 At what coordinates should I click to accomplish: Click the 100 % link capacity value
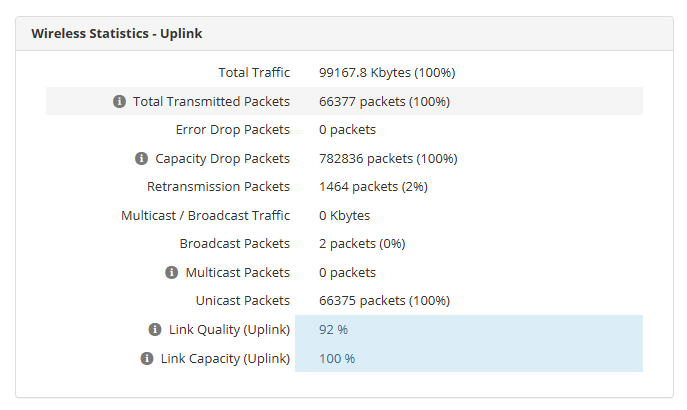tap(337, 358)
